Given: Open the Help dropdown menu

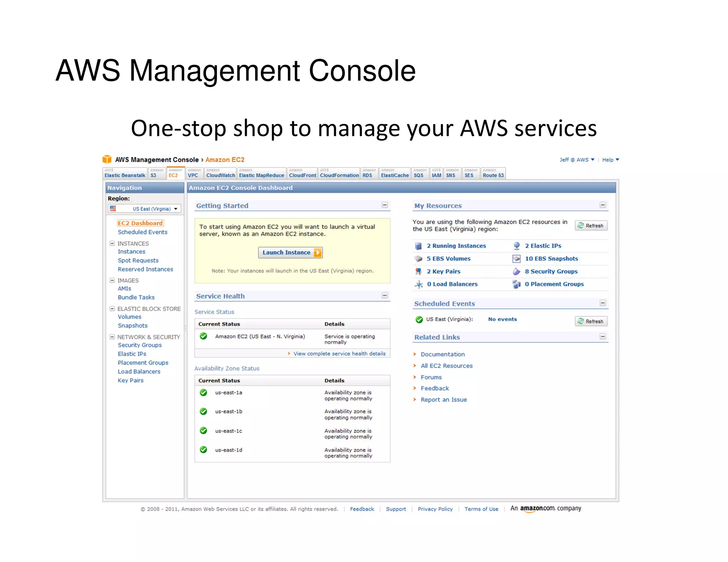Looking at the screenshot, I should click(x=610, y=160).
